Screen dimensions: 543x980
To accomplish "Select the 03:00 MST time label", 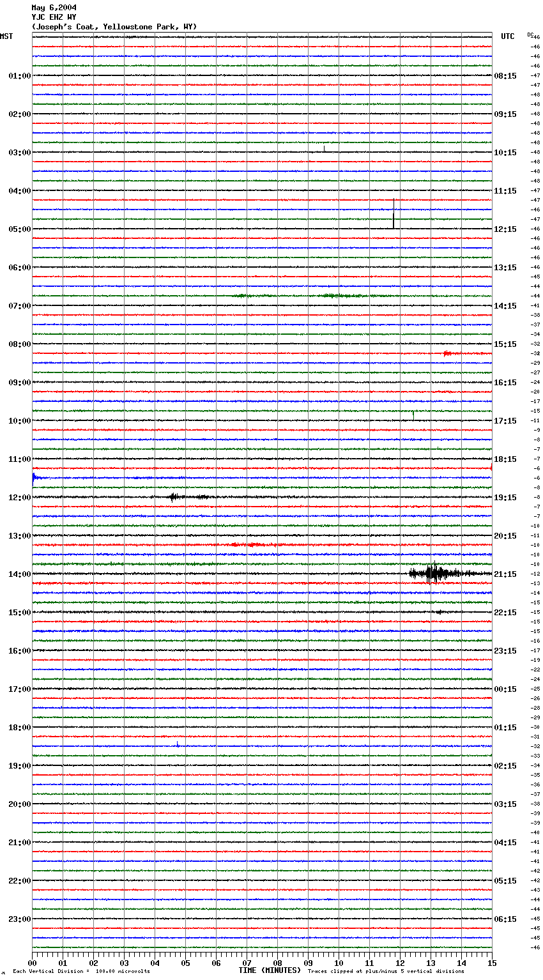I will [x=20, y=153].
